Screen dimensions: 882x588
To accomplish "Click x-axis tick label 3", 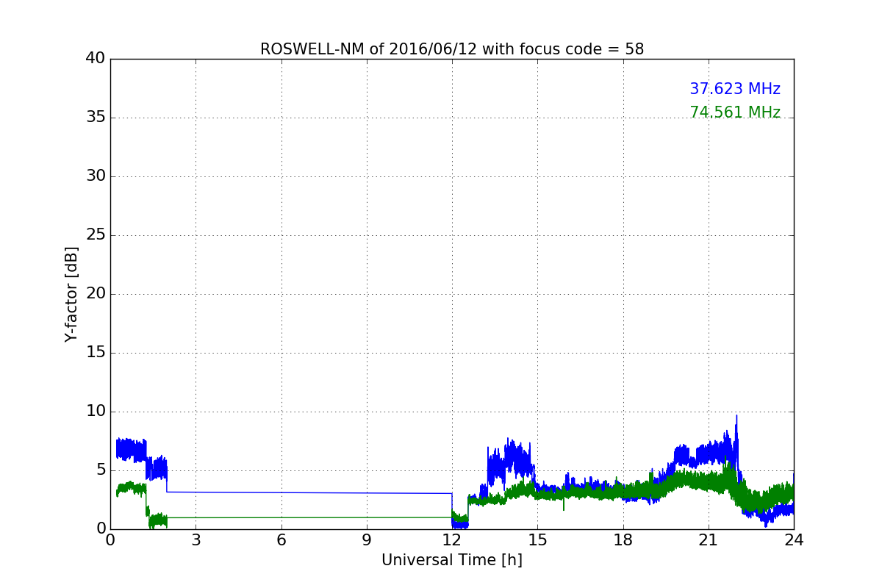I will 196,539.
